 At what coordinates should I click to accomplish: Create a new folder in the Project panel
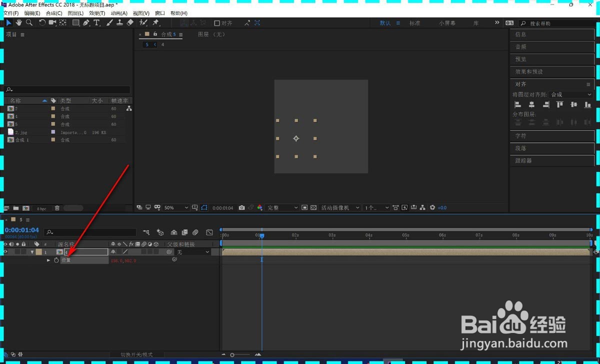pos(16,208)
